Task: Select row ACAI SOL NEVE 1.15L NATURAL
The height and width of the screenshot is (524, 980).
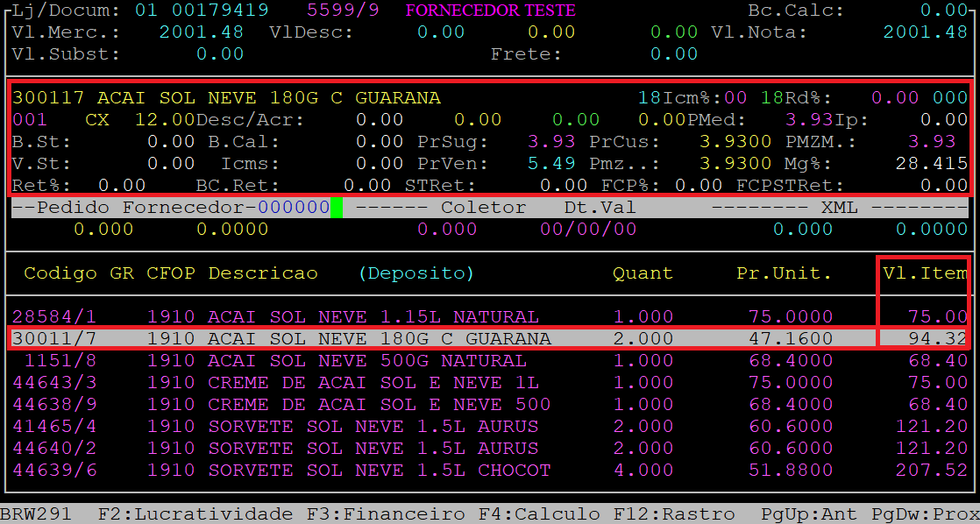Action: click(x=489, y=316)
